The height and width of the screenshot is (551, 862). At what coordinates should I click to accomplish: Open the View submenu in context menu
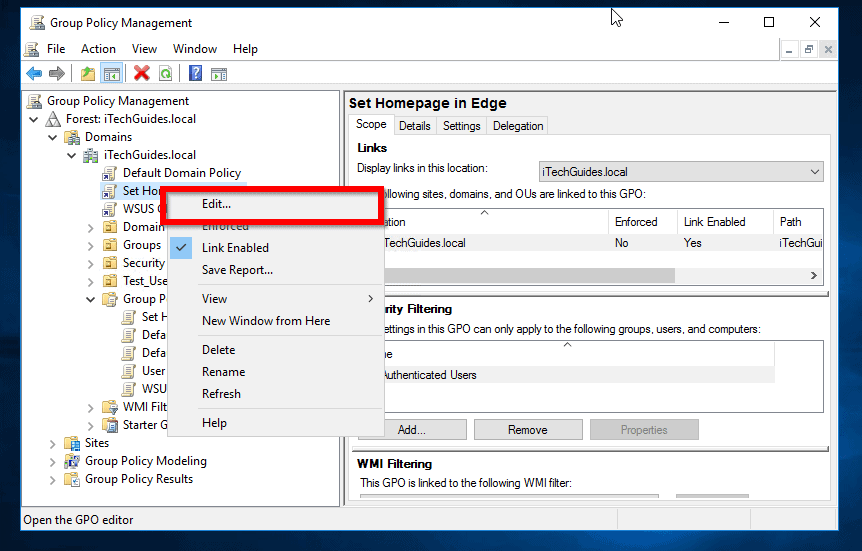point(275,299)
